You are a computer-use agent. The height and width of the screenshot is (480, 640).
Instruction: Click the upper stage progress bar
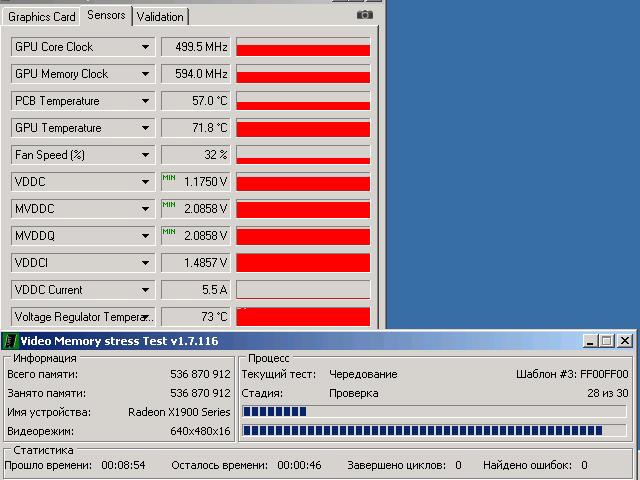(434, 411)
